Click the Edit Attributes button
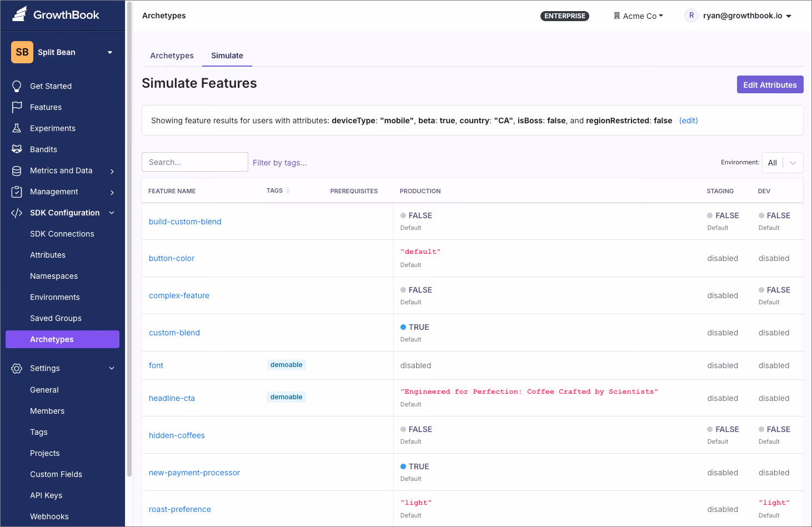 point(770,84)
